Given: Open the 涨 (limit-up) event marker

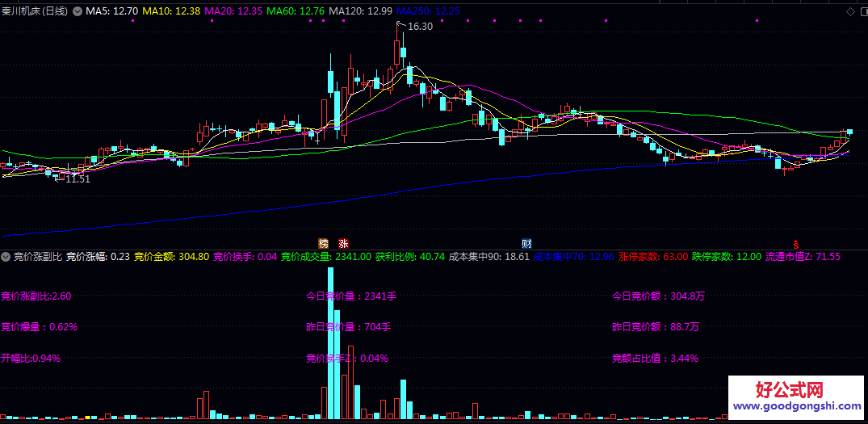Looking at the screenshot, I should pos(343,243).
